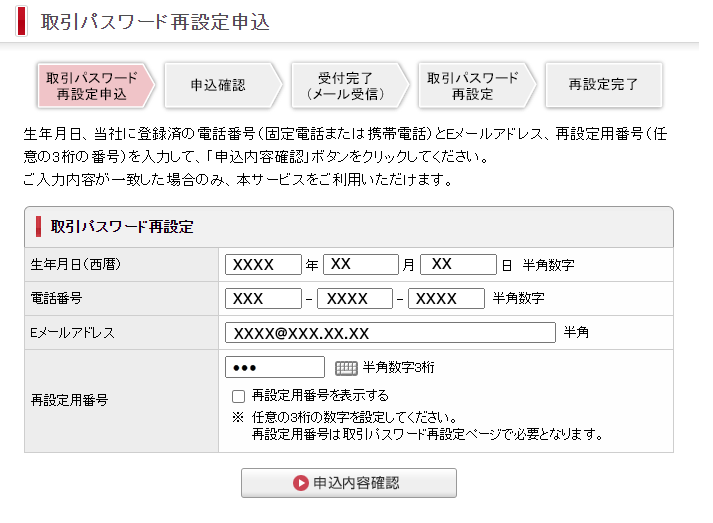Click the software keyboard icon
This screenshot has width=713, height=523.
[346, 368]
